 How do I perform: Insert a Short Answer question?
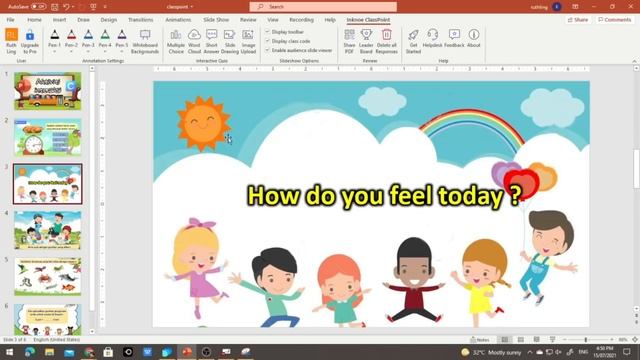pos(211,42)
